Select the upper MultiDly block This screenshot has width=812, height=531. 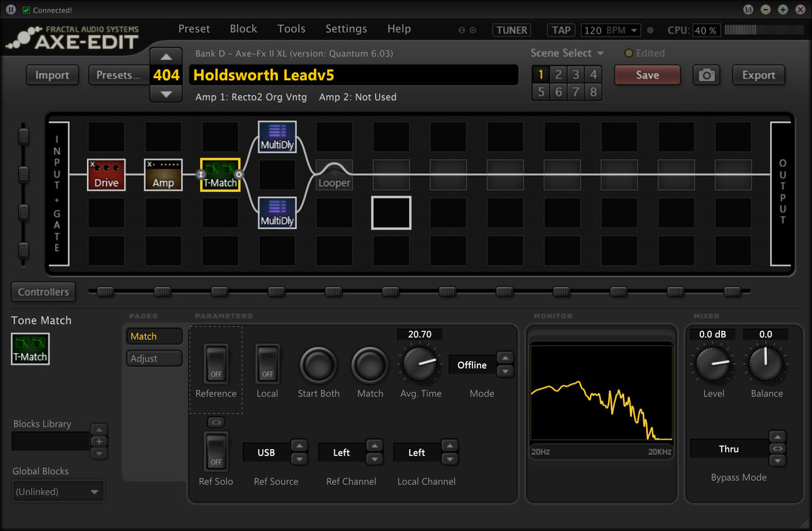pyautogui.click(x=277, y=136)
